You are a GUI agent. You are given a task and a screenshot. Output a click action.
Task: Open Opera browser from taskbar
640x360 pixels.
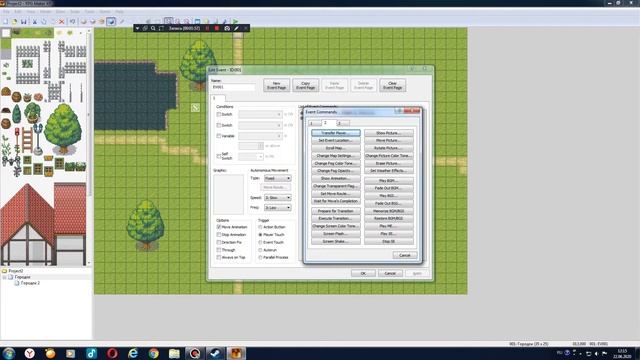tap(112, 353)
